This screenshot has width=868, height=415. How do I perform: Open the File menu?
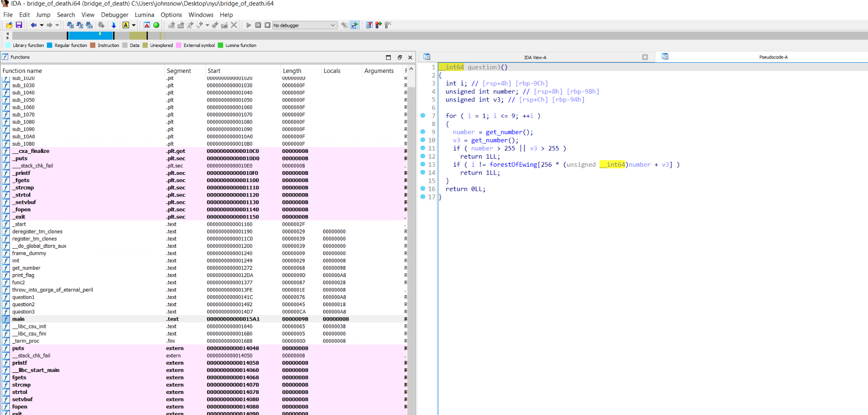pos(8,15)
